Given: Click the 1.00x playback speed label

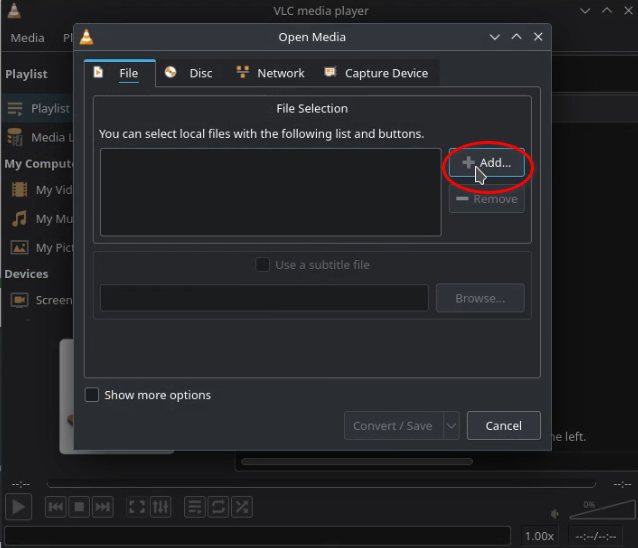Looking at the screenshot, I should tap(539, 536).
